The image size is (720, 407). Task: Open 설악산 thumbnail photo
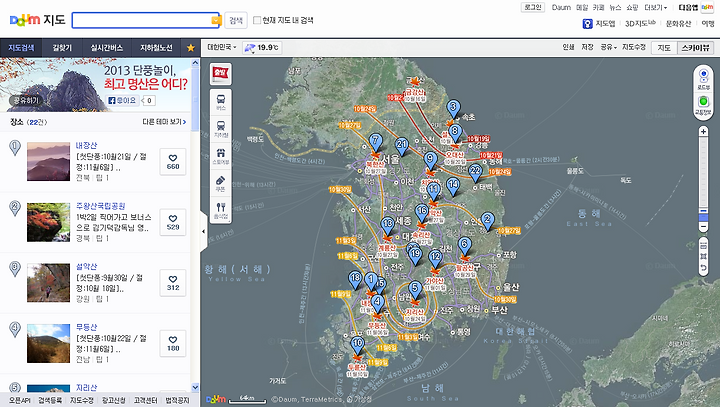48,283
